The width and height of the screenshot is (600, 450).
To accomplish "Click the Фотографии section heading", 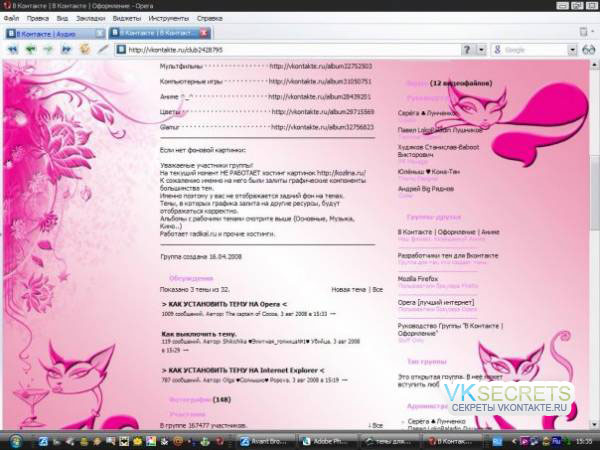I will [190, 399].
